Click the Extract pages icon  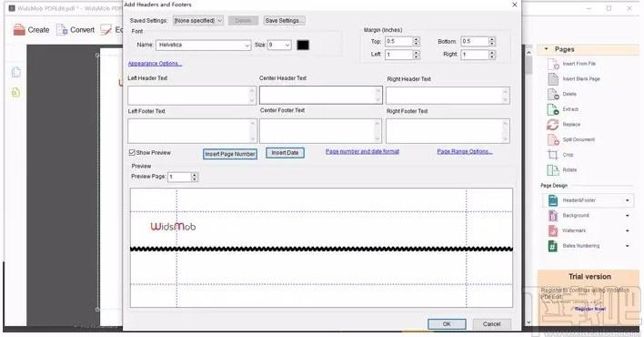[x=553, y=109]
